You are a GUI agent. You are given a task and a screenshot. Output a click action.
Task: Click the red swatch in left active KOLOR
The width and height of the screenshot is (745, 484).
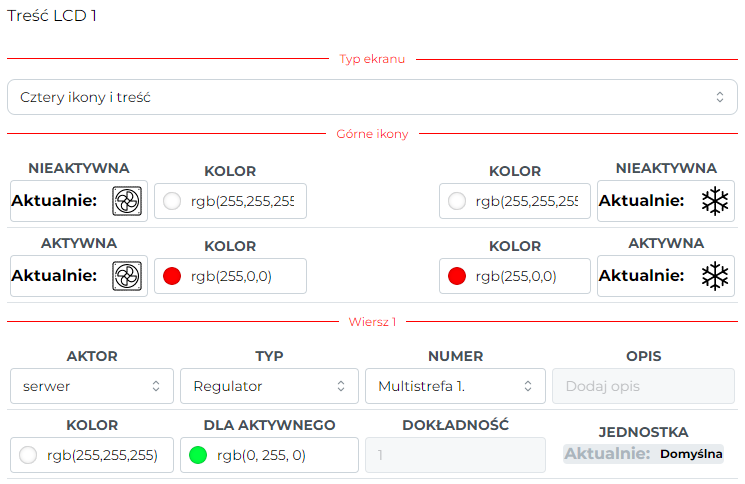172,276
